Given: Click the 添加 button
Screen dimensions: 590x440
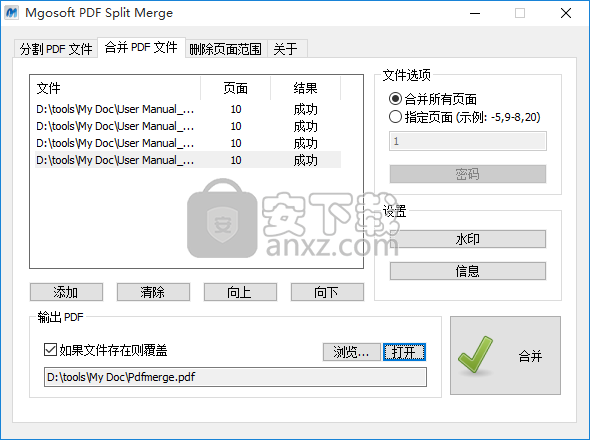Looking at the screenshot, I should pyautogui.click(x=66, y=292).
